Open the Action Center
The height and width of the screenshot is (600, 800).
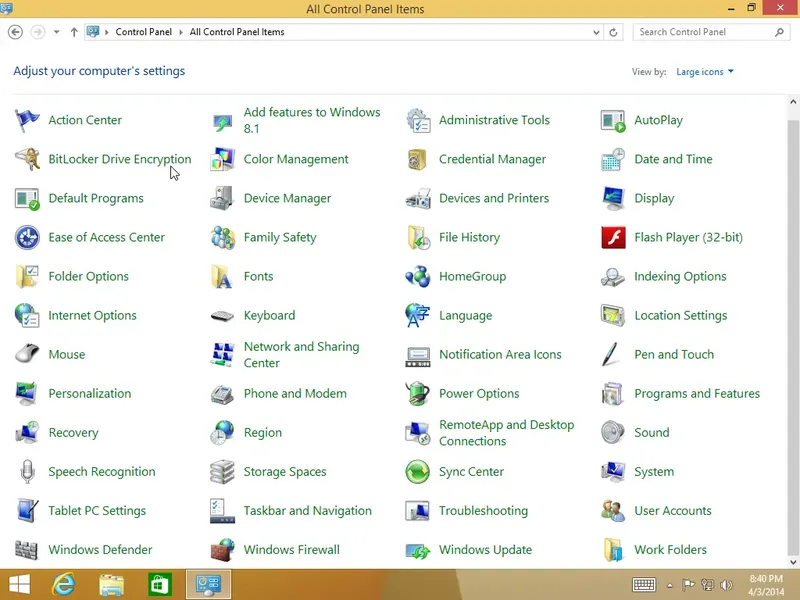coord(85,119)
